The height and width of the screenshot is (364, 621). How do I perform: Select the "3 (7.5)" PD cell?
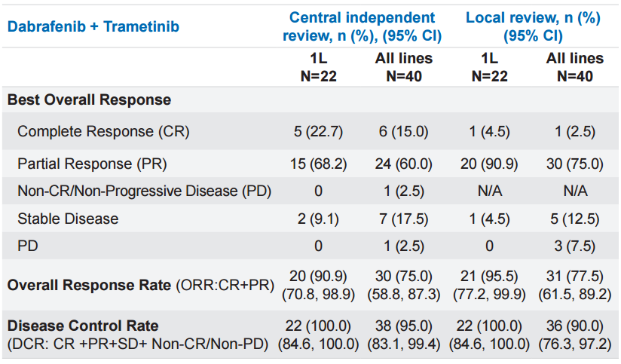pos(574,246)
